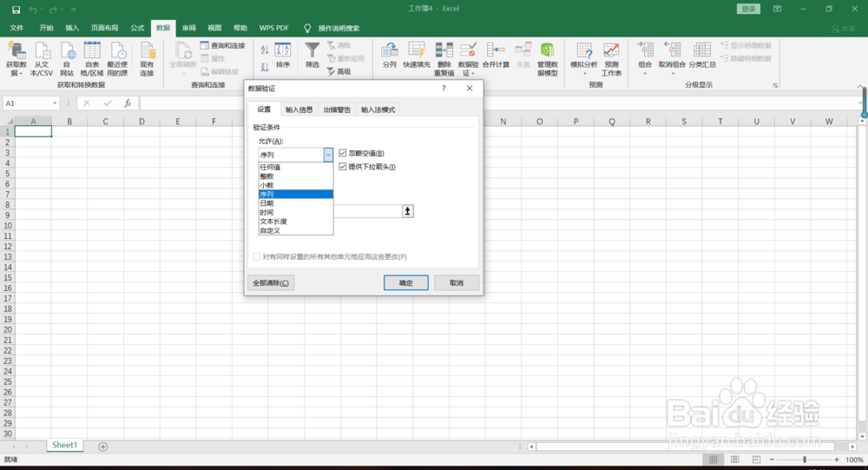The height and width of the screenshot is (470, 868).
Task: Open Queries and Connections (查询和连接)
Action: point(222,45)
